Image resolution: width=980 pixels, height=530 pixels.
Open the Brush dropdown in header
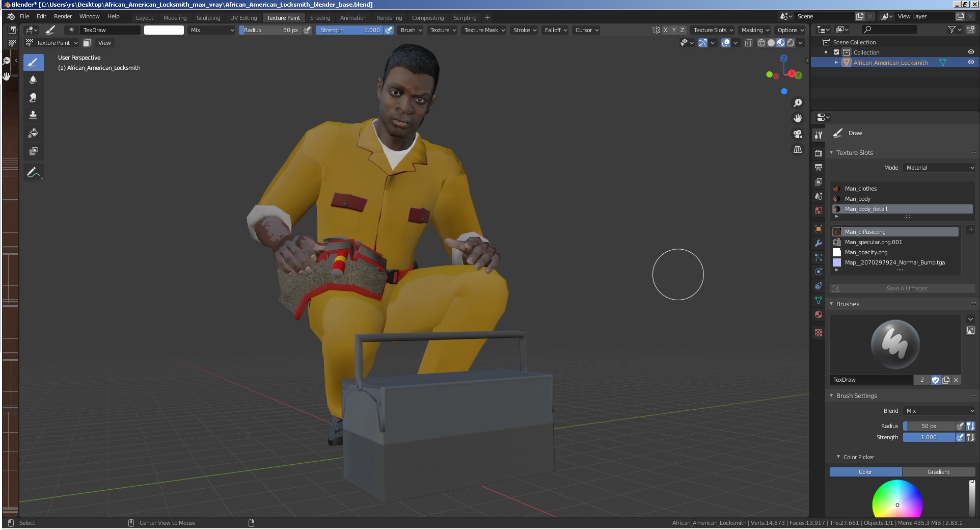(x=411, y=30)
